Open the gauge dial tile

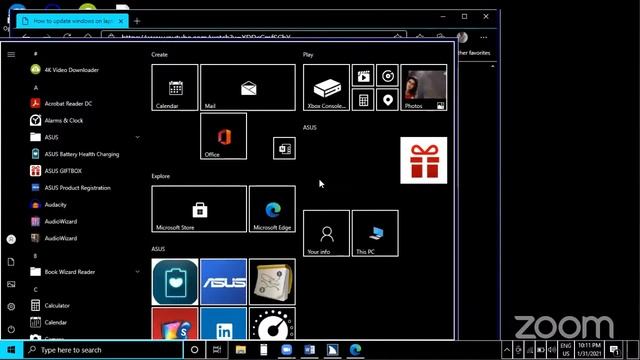272,324
